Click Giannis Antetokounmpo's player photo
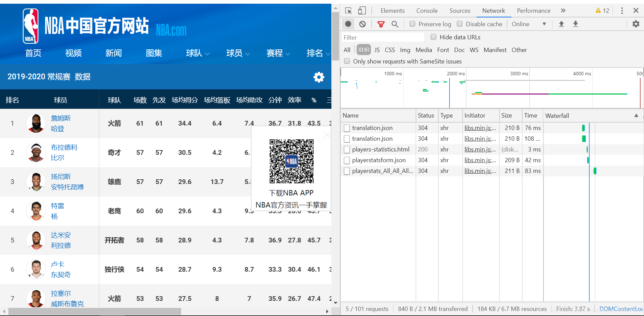The image size is (644, 316). tap(36, 182)
